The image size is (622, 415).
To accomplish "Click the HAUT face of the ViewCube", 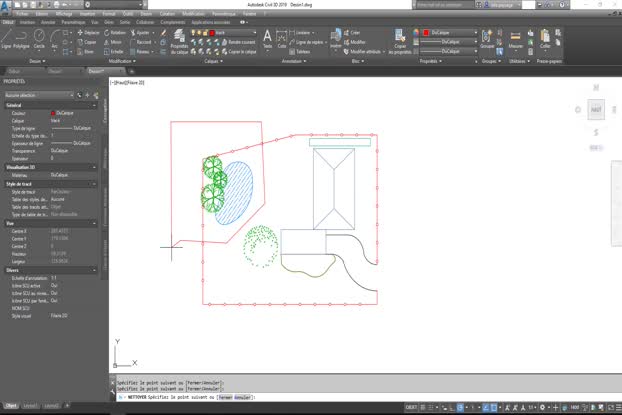I will 596,109.
